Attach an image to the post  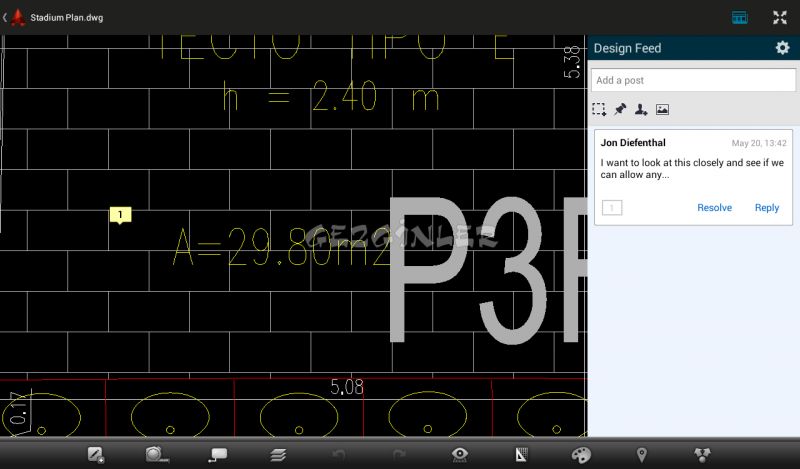(x=662, y=109)
